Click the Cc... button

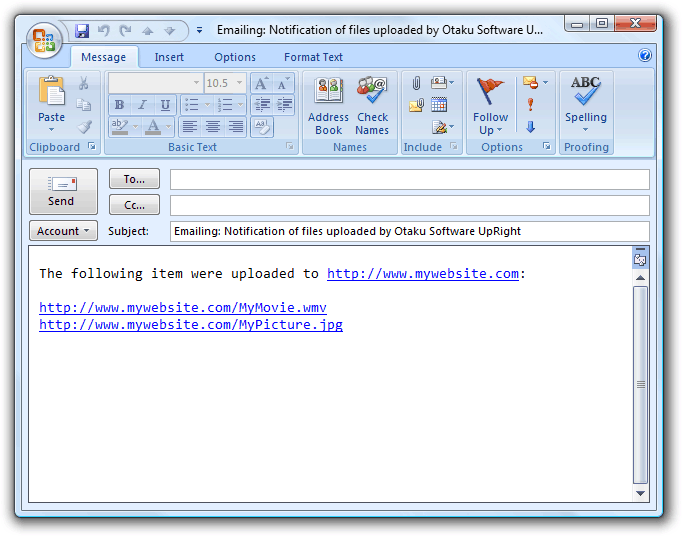tap(134, 205)
